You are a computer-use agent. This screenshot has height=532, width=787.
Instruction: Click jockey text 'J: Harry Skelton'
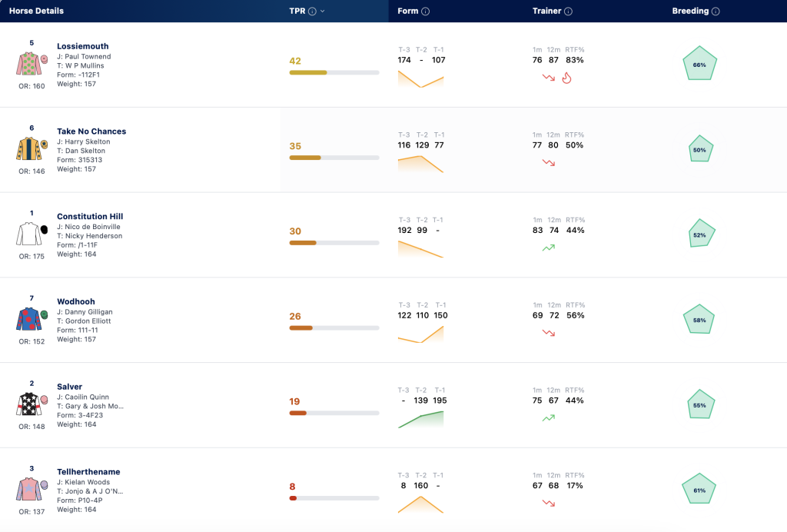point(83,141)
